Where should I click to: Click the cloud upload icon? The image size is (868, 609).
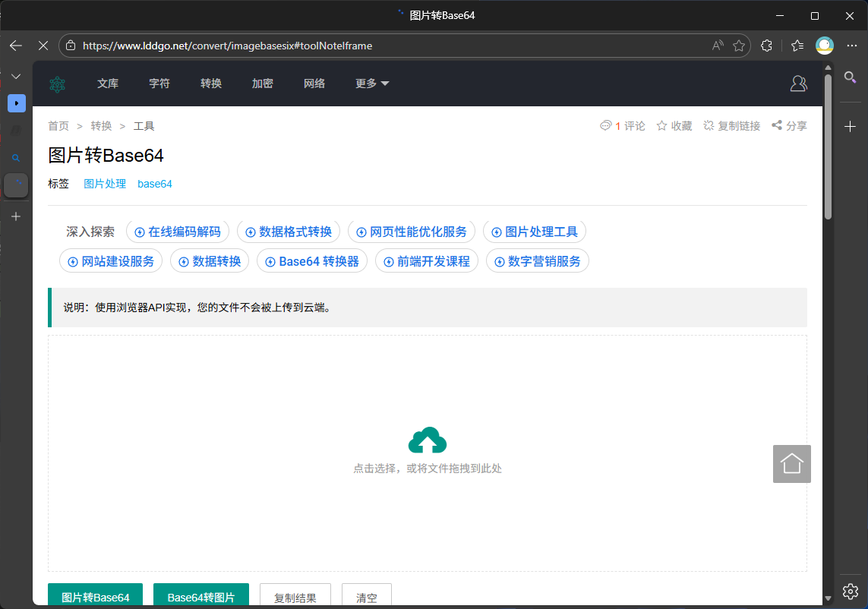427,440
